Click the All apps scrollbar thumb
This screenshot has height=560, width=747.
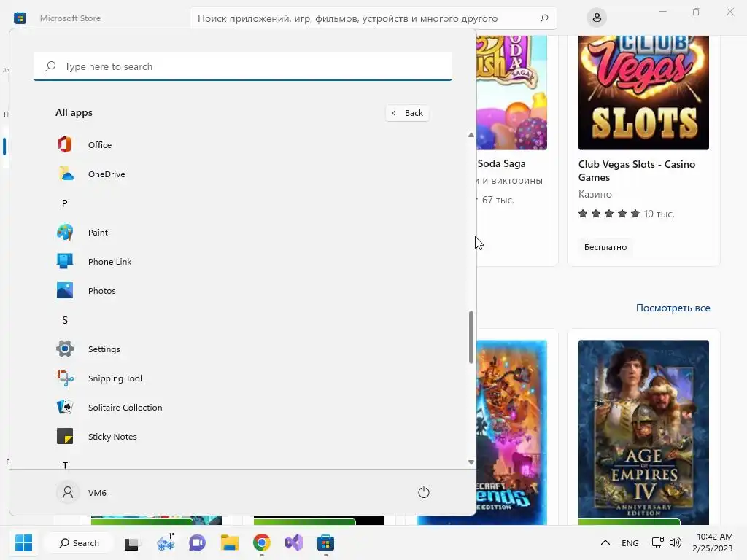(471, 337)
